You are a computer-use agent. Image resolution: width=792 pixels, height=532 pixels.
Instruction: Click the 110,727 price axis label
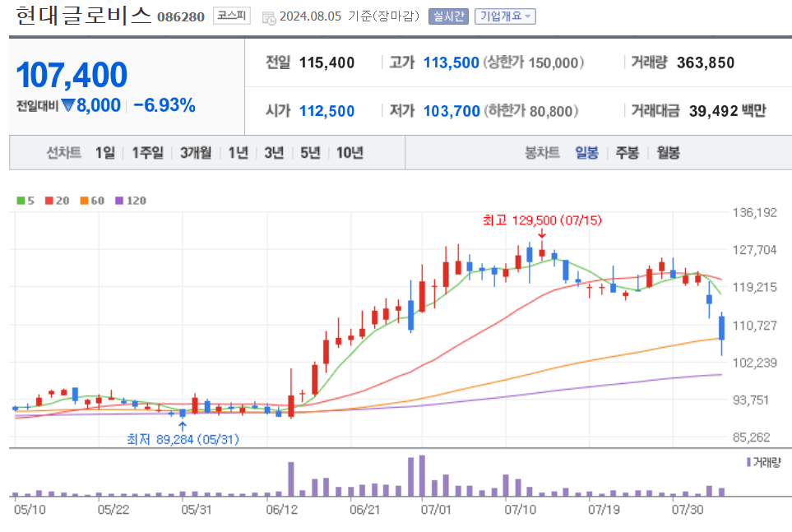click(755, 326)
